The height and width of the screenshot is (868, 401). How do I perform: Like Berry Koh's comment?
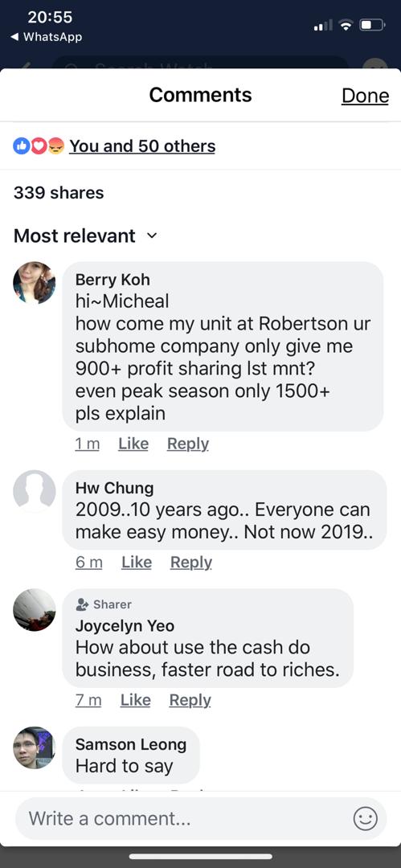[x=133, y=444]
